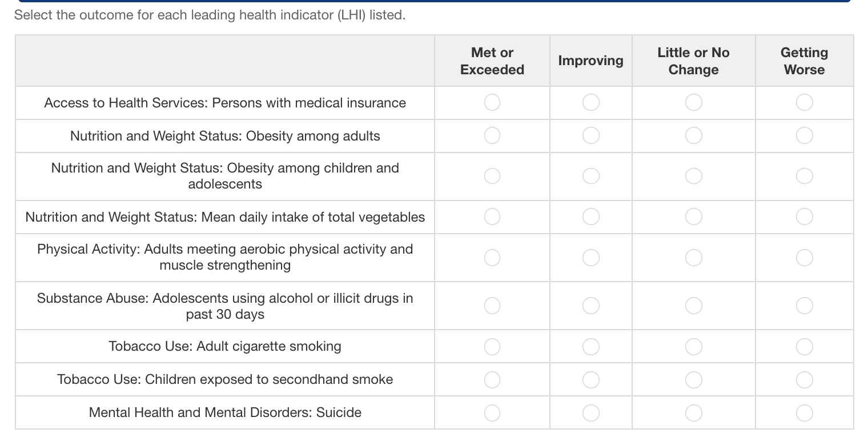Select Little or No Change for adult obesity
This screenshot has height=441, width=868.
(x=693, y=135)
